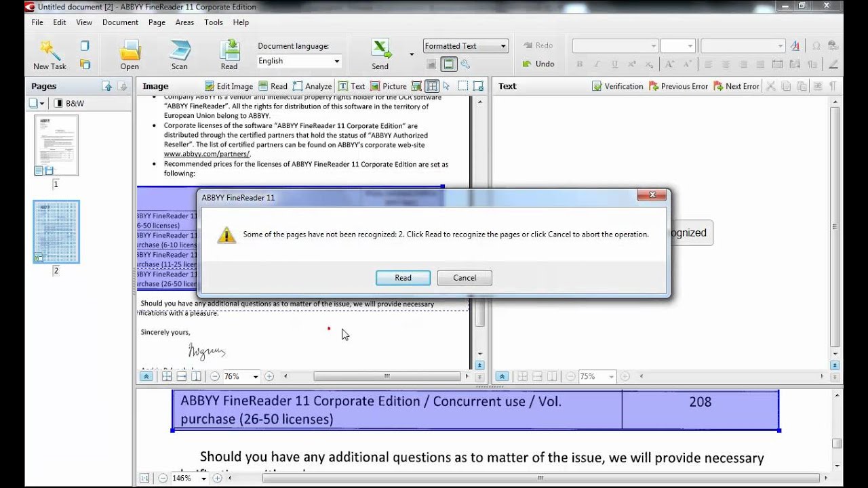Open a document with the Open icon

[130, 54]
